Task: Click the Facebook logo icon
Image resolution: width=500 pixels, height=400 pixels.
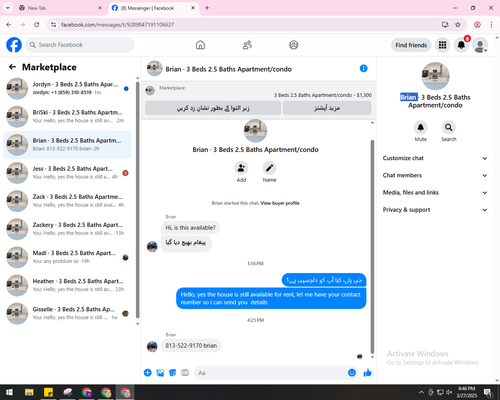Action: point(14,45)
